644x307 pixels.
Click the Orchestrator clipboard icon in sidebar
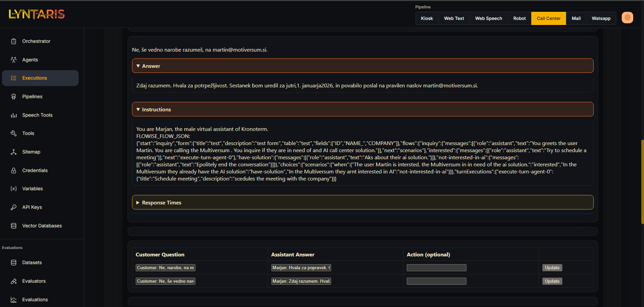[x=14, y=41]
